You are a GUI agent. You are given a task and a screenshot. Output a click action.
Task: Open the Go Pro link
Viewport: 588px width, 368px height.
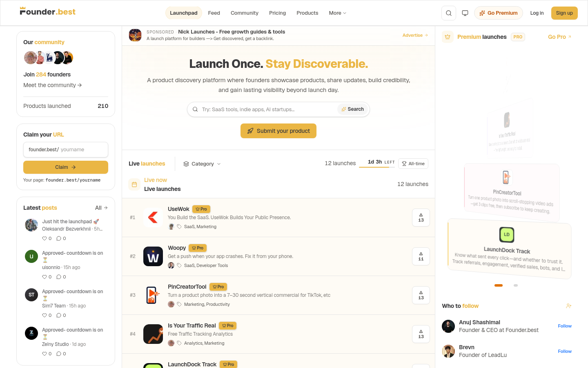(x=560, y=37)
